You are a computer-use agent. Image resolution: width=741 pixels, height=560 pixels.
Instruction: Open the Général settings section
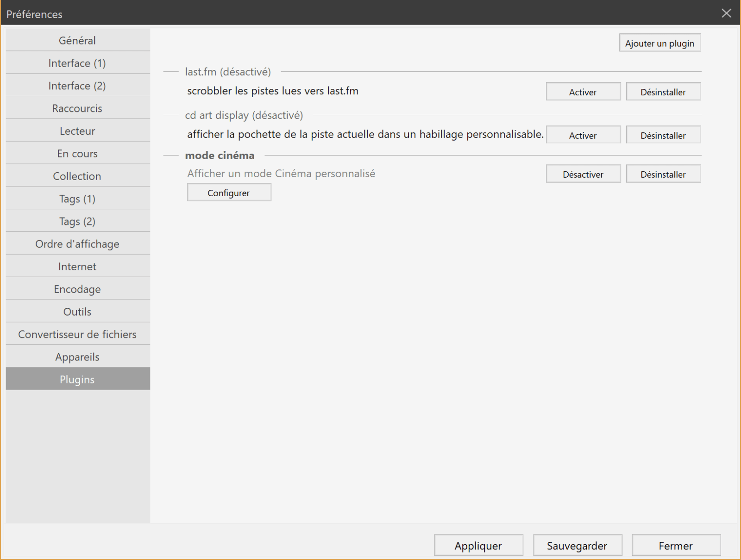click(x=77, y=40)
